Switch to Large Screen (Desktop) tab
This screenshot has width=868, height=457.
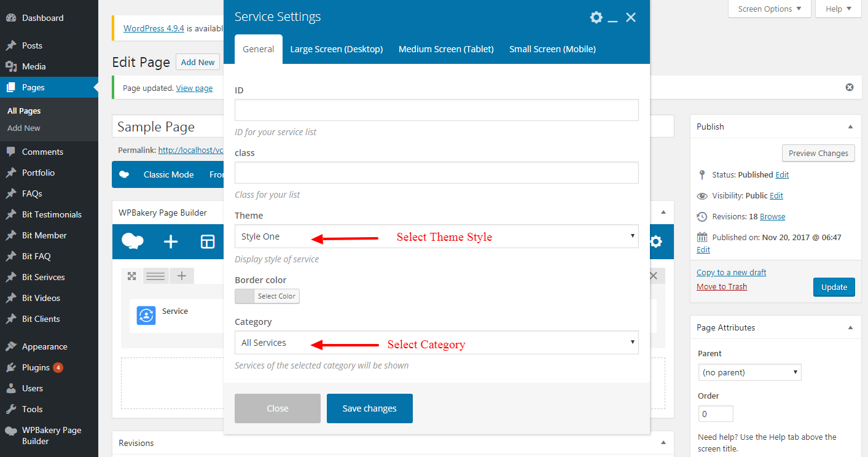(x=337, y=49)
